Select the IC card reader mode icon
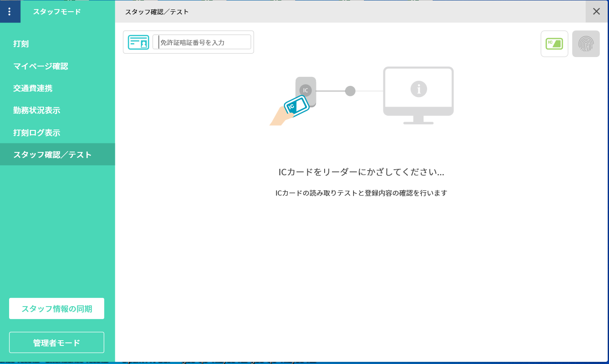Viewport: 609px width, 364px height. [554, 44]
